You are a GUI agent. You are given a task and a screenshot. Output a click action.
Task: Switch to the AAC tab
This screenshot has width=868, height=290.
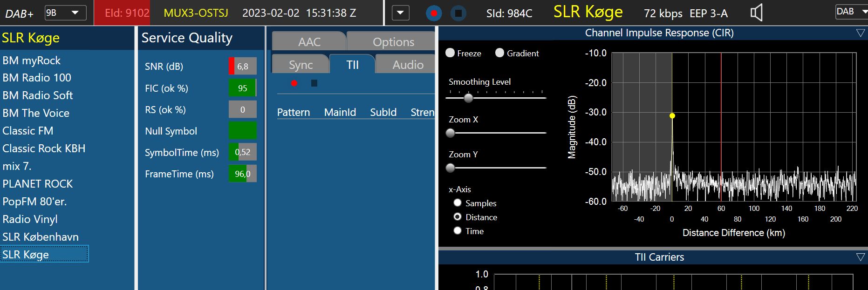(x=309, y=42)
